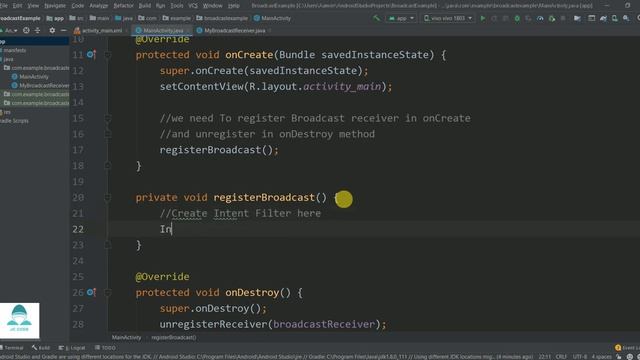Select Gradle Scripts in the project tree

point(14,121)
